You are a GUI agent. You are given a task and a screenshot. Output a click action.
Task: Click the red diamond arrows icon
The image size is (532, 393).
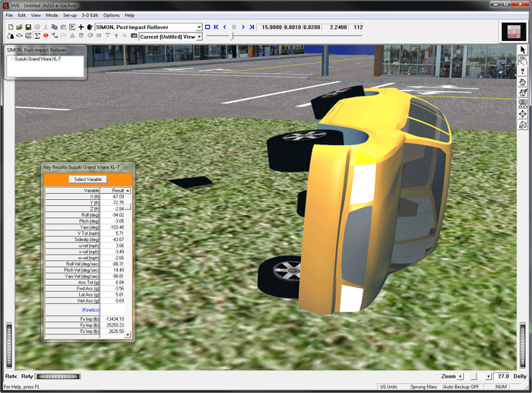[46, 36]
